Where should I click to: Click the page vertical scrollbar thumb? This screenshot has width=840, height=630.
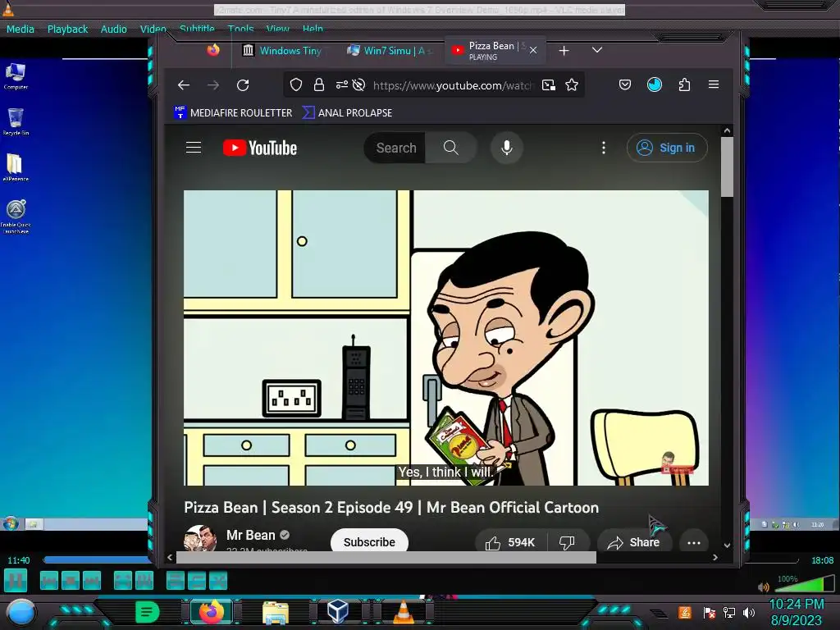pos(727,167)
